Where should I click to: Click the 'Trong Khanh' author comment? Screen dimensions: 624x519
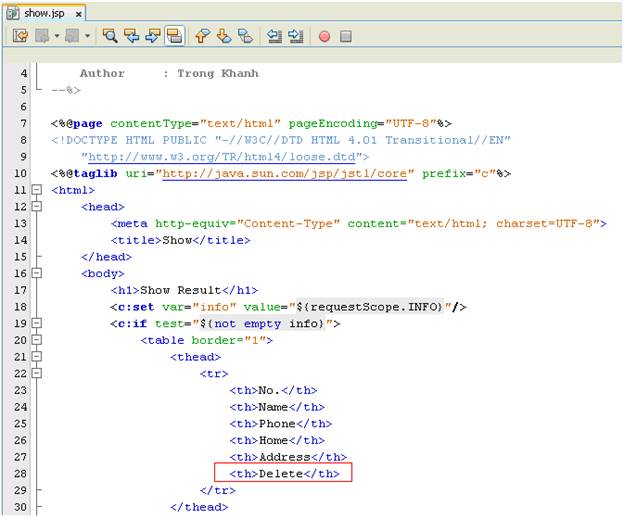pos(218,73)
